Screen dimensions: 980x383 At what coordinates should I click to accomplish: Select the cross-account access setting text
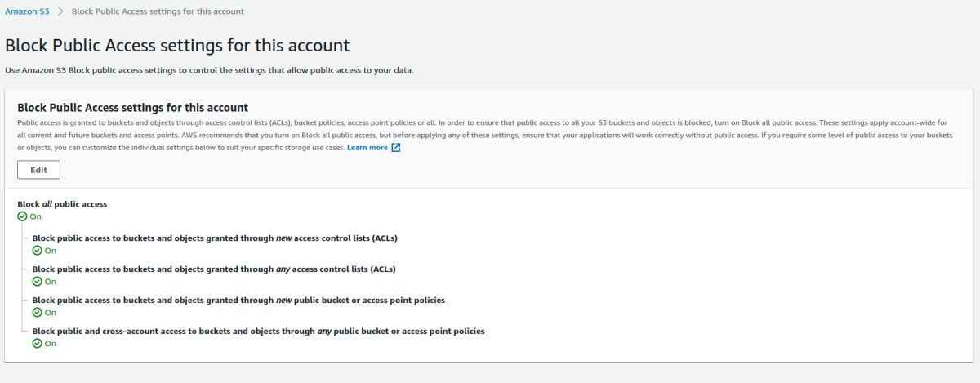[258, 331]
